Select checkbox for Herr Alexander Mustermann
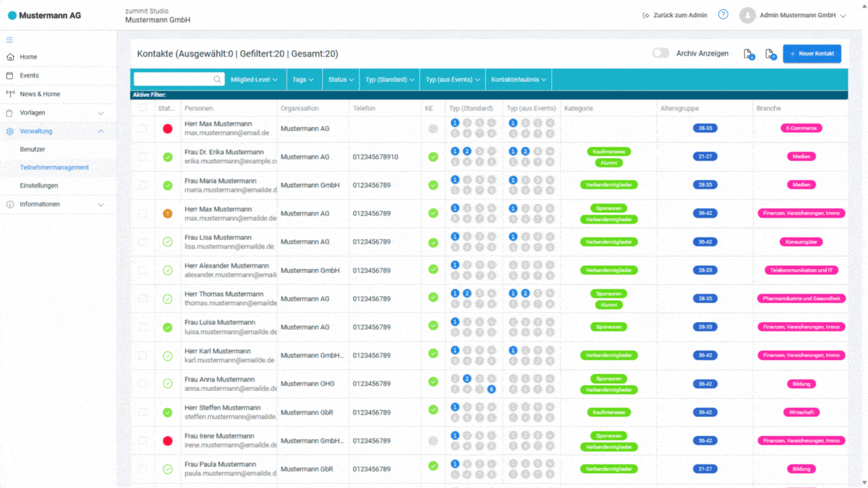 click(142, 270)
